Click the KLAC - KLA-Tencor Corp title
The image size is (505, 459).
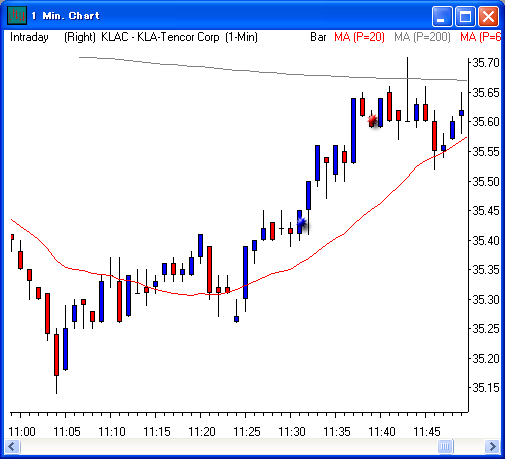pyautogui.click(x=160, y=37)
